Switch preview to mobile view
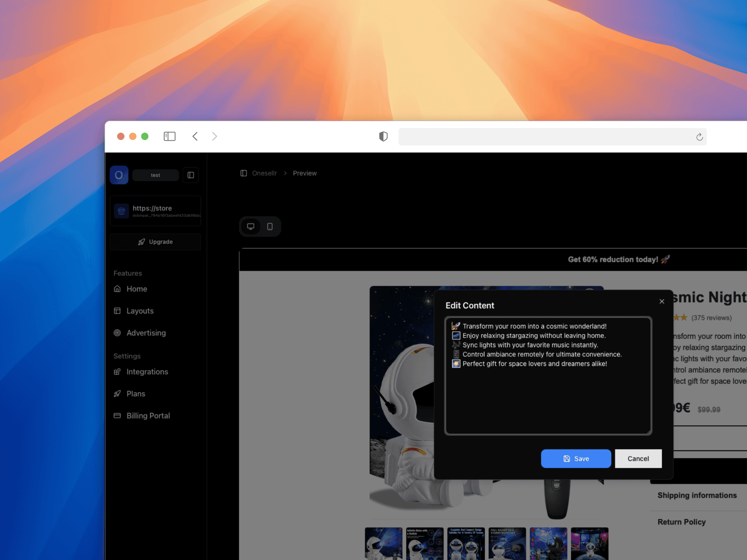This screenshot has width=747, height=560. pyautogui.click(x=270, y=226)
